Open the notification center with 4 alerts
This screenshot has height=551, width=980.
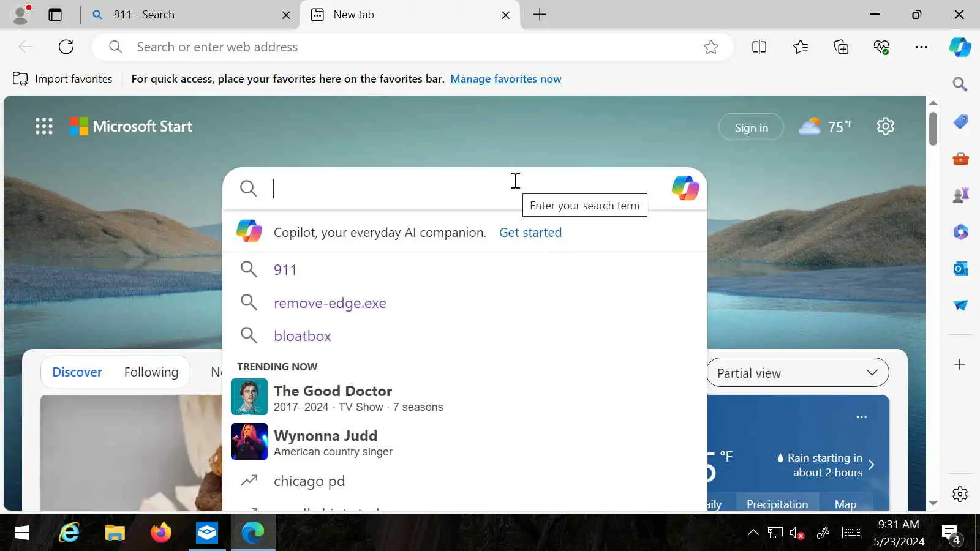pos(951,533)
